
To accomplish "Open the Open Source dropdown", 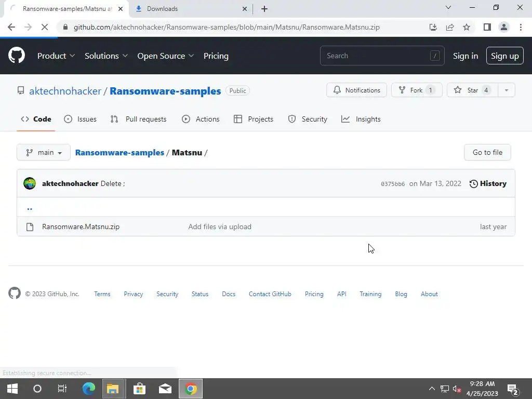I will [x=165, y=56].
